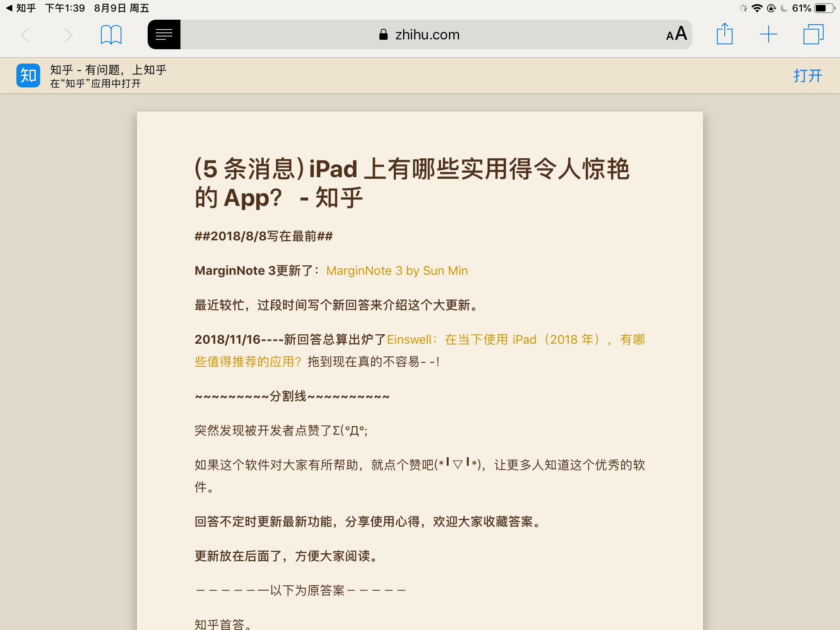Open the MarginNote 3 by Sun Min link
This screenshot has height=630, width=840.
[397, 271]
